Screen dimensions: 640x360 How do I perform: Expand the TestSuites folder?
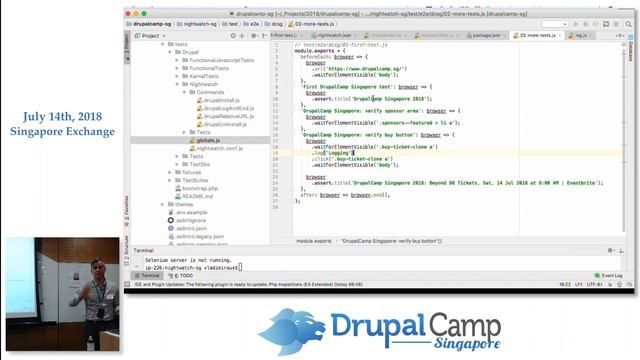click(x=170, y=180)
